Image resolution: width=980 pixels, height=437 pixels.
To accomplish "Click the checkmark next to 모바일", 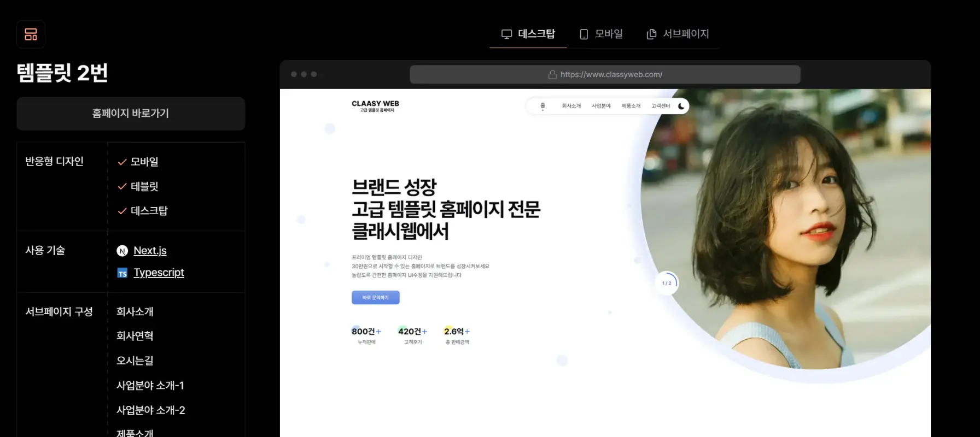I will [x=122, y=162].
